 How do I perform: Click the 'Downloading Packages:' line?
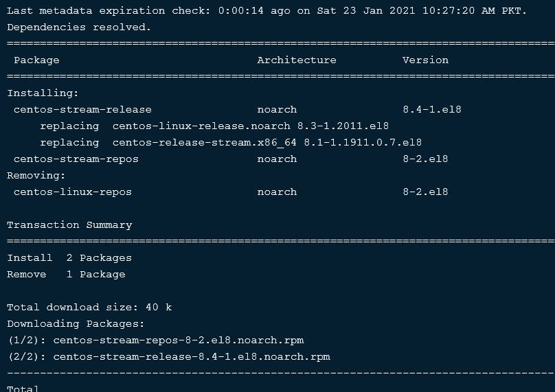pos(76,324)
